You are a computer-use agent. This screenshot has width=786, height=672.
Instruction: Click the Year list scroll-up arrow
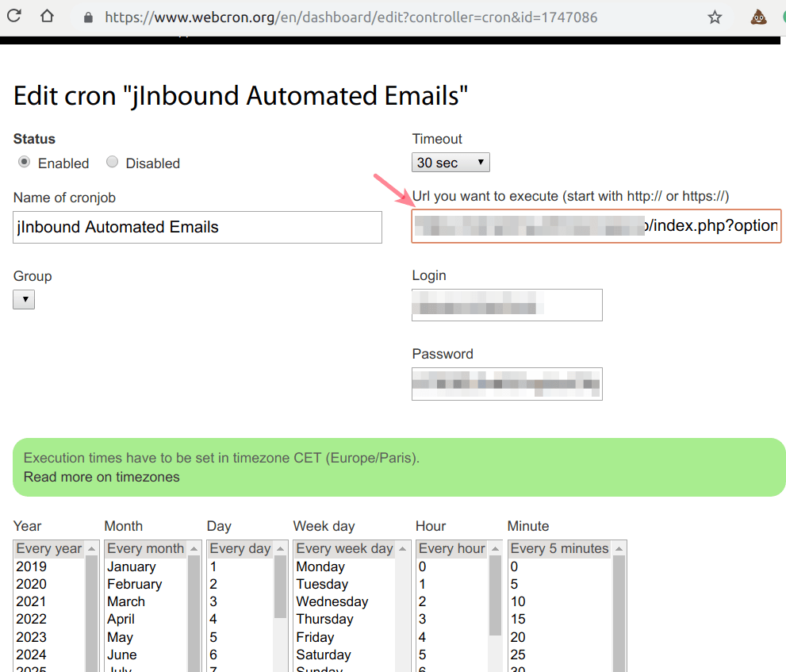click(x=91, y=549)
